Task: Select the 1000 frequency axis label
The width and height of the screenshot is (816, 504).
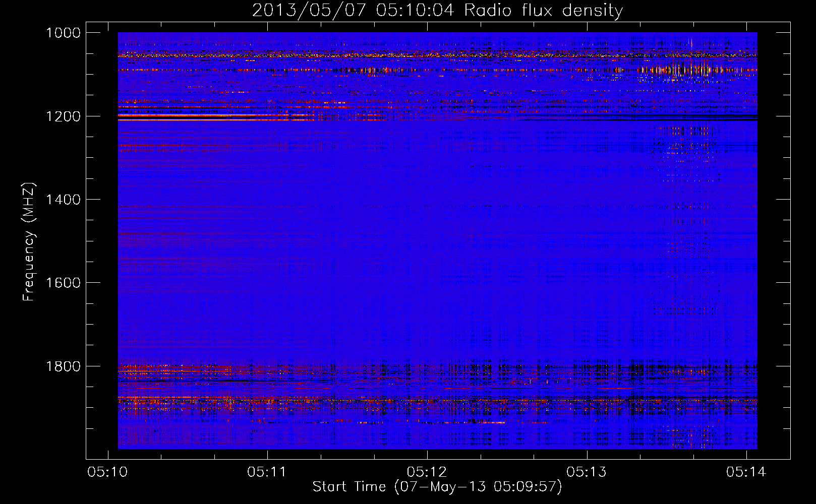Action: click(64, 33)
